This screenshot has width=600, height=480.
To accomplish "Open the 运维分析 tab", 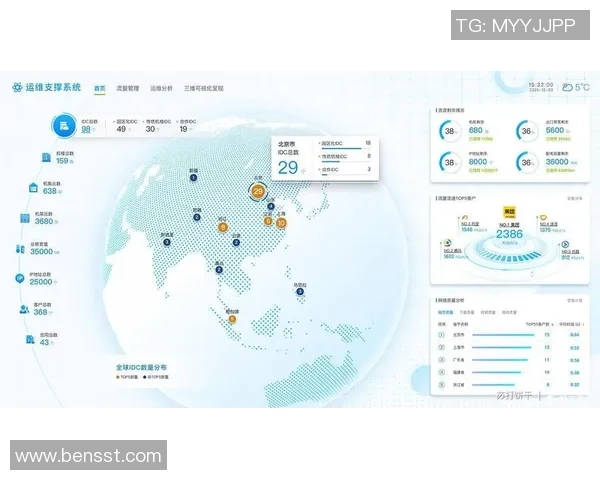I will 161,89.
